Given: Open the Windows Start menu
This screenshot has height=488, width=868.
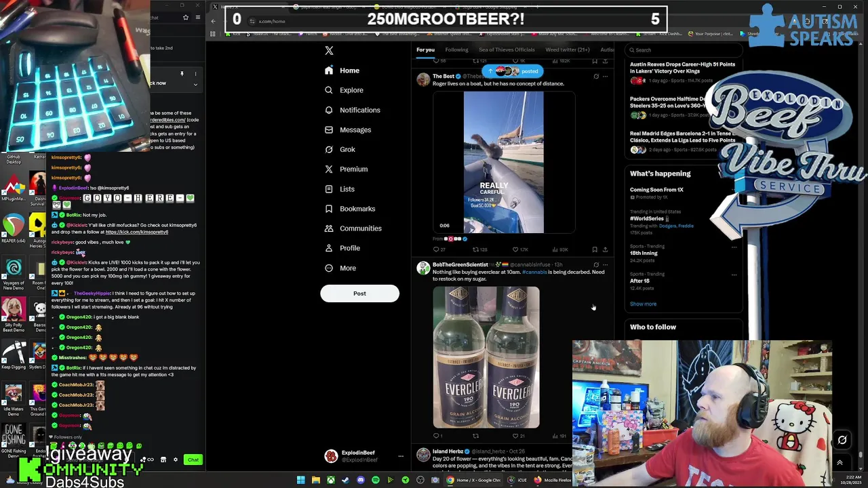Looking at the screenshot, I should 300,480.
